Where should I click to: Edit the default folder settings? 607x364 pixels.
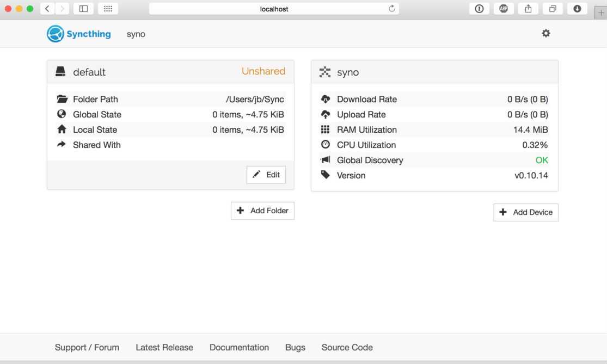point(266,174)
